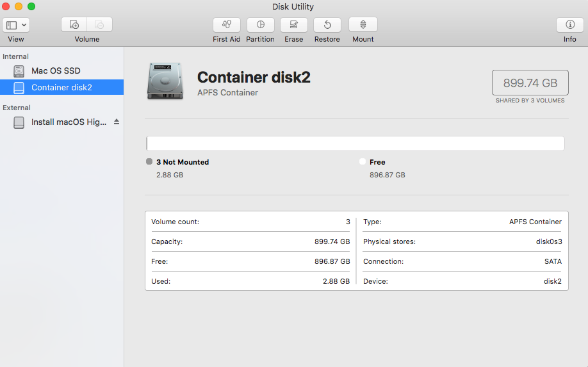Click the Connection SATA value

(553, 262)
